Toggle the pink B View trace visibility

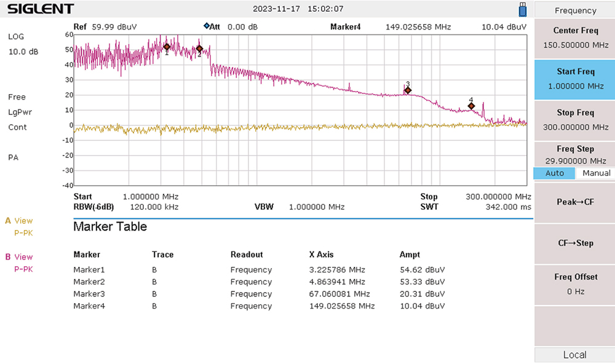pos(18,256)
